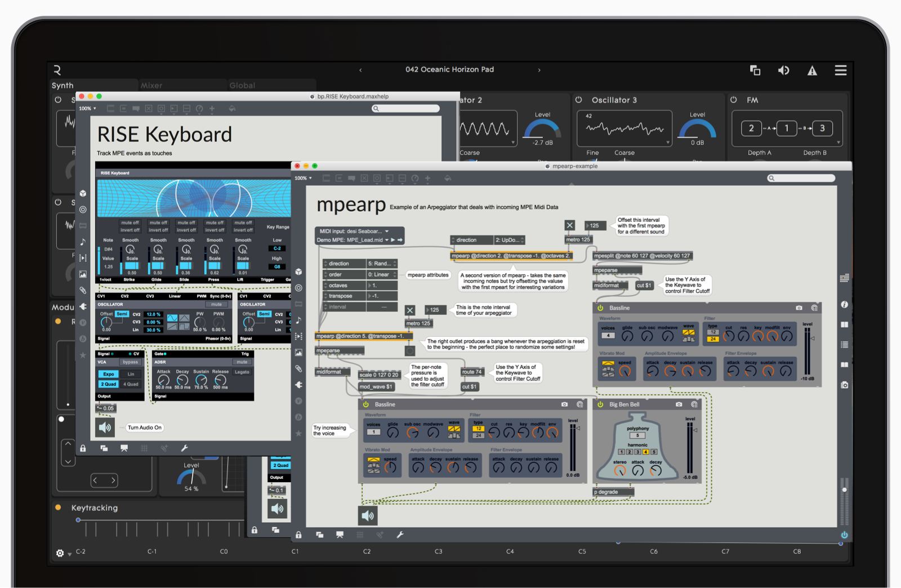Click the warning triangle icon in the synth header
This screenshot has height=588, width=901.
tap(812, 70)
